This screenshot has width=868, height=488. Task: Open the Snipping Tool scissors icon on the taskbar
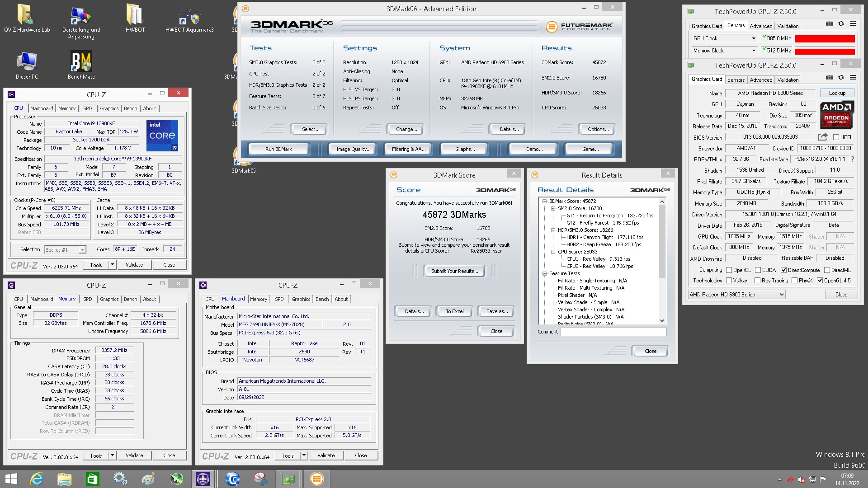[x=260, y=479]
